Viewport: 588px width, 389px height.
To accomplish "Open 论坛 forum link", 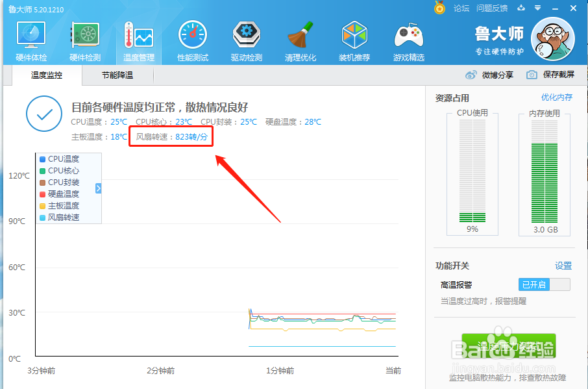I will pos(461,8).
